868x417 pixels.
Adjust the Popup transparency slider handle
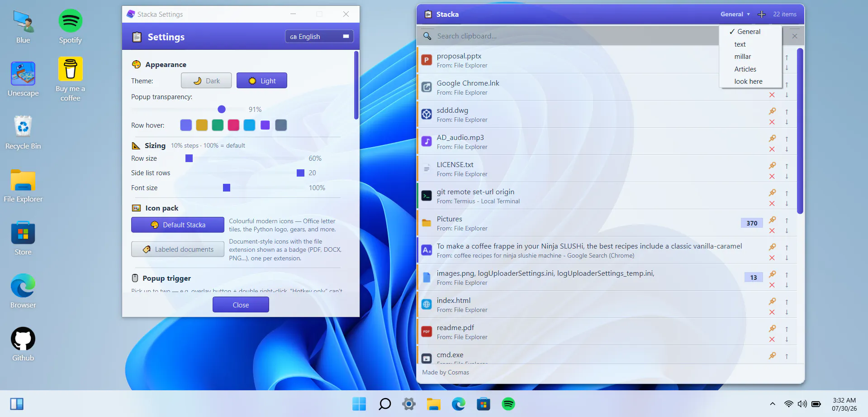point(222,109)
